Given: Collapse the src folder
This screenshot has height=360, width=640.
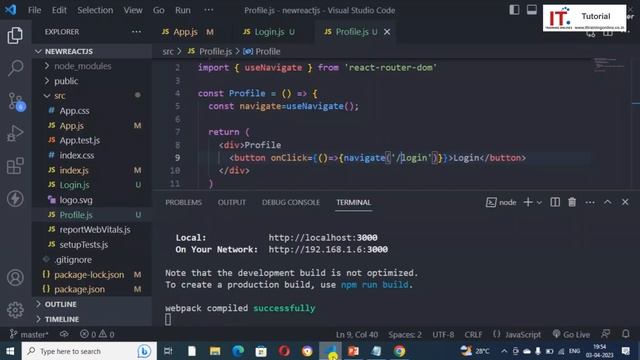Looking at the screenshot, I should point(92,96).
